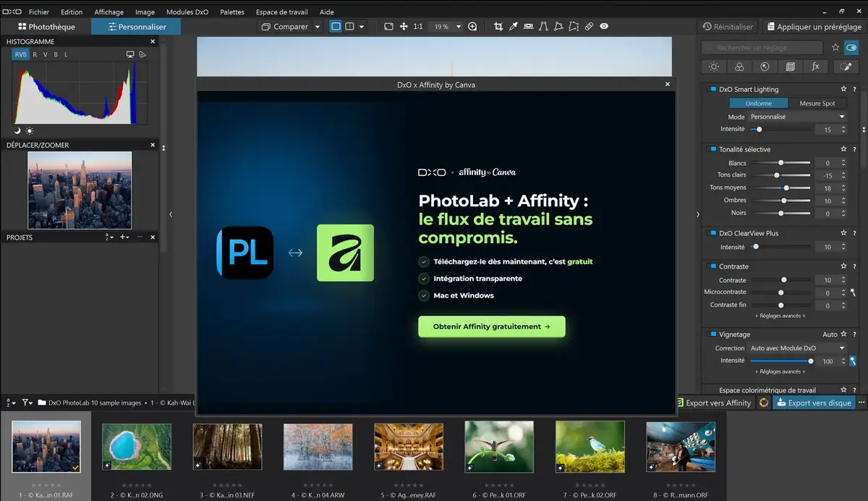Open the Fichier menu
Viewport: 868px width, 501px height.
coord(39,12)
